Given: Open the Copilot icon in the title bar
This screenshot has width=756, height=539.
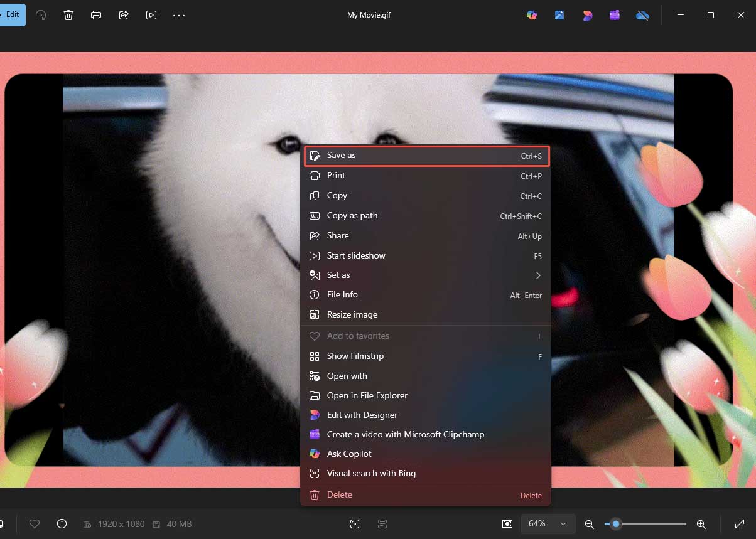Looking at the screenshot, I should (532, 15).
